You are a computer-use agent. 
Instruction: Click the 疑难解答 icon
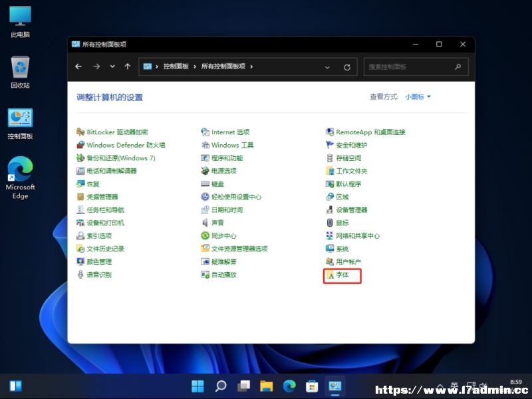tap(205, 261)
